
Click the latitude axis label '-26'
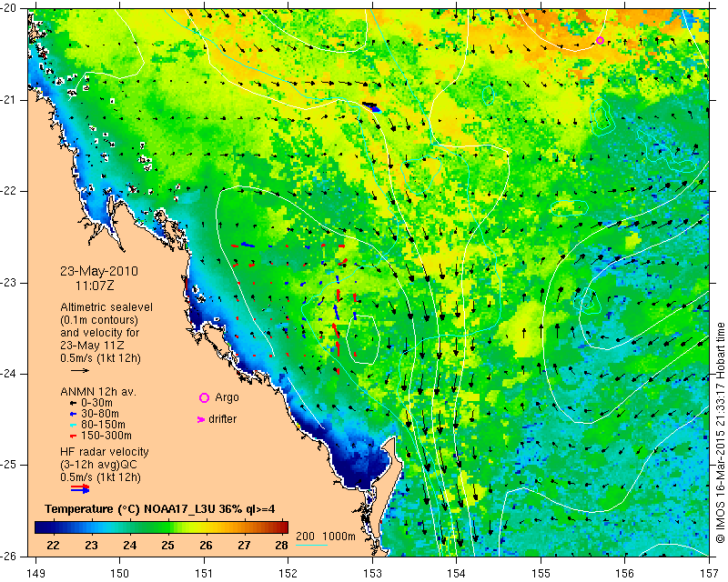(x=8, y=556)
